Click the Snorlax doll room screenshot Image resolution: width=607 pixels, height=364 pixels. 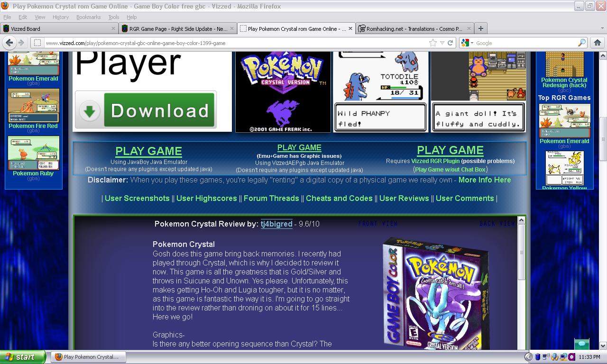pos(478,92)
